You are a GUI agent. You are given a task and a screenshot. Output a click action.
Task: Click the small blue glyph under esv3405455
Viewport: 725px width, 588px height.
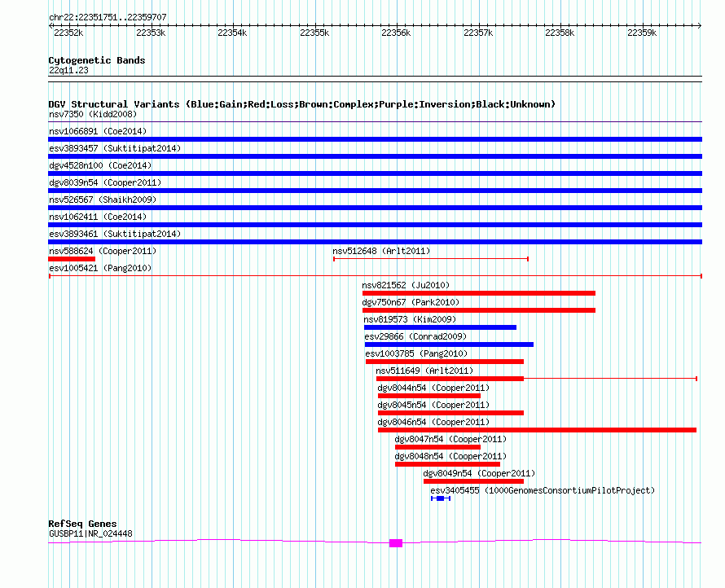pyautogui.click(x=441, y=498)
